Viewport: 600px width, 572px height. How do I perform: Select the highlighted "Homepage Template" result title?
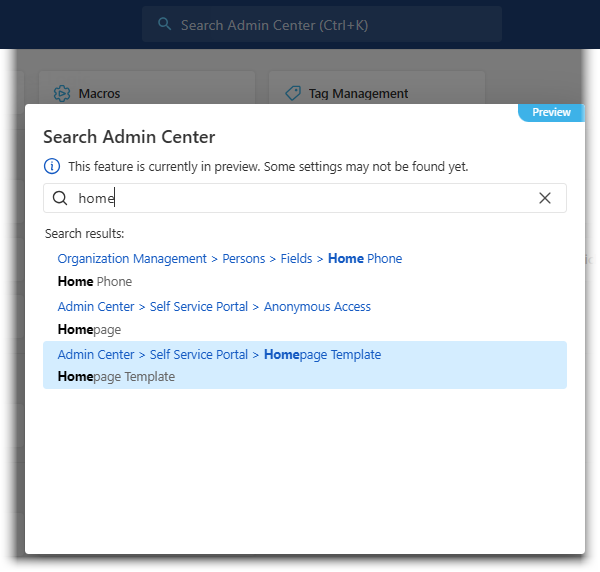pos(116,377)
